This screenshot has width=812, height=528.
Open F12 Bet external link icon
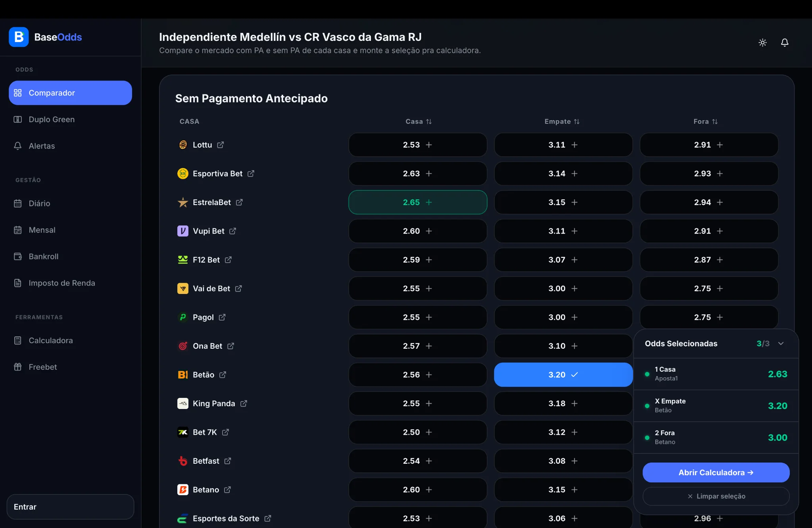pyautogui.click(x=228, y=260)
